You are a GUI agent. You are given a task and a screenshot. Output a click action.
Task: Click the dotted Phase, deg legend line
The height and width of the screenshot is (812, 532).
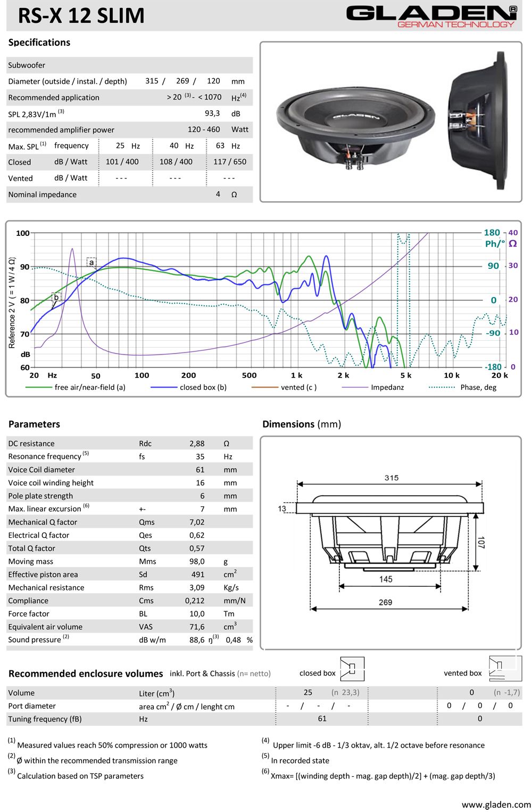(442, 387)
